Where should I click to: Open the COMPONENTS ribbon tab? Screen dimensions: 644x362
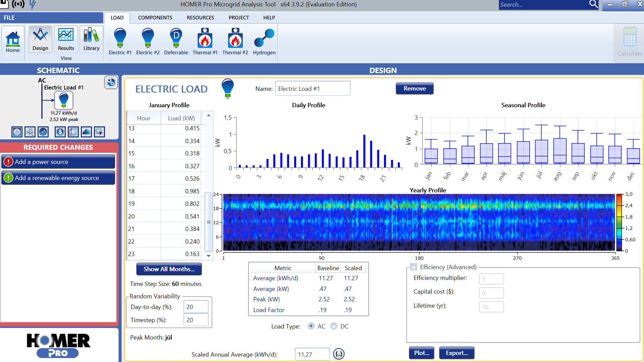(155, 18)
